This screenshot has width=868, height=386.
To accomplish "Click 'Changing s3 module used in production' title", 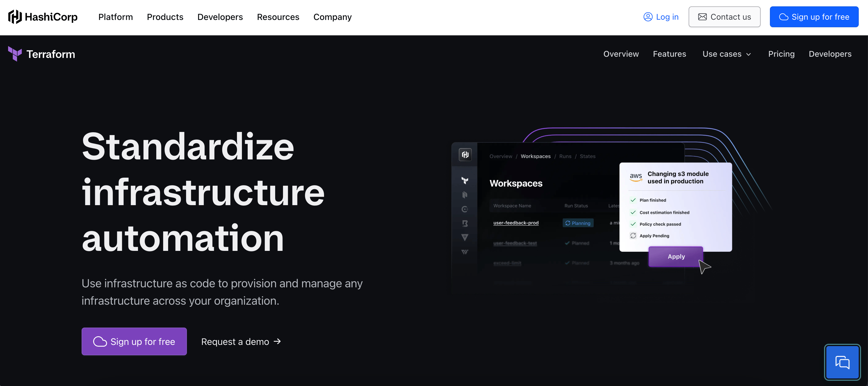I will (678, 177).
